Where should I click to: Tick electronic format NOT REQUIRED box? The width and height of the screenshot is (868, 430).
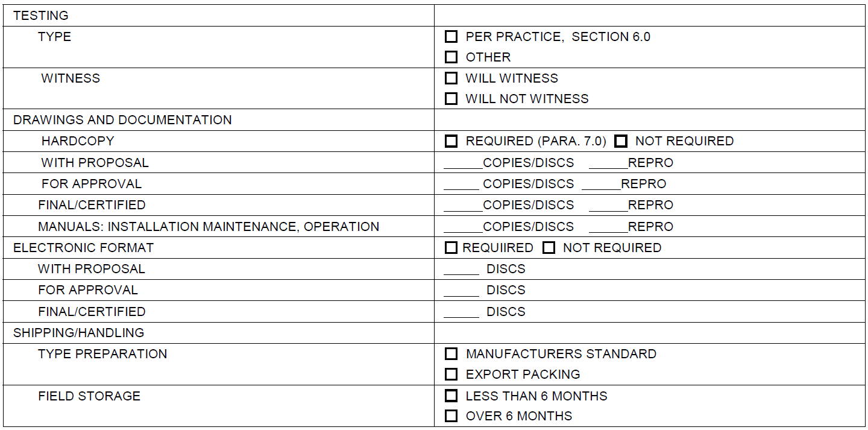click(549, 248)
